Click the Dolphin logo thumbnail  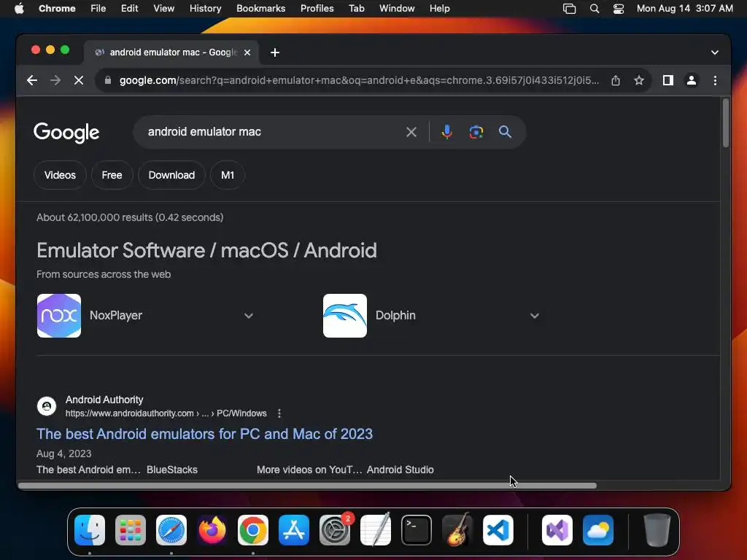pos(345,316)
